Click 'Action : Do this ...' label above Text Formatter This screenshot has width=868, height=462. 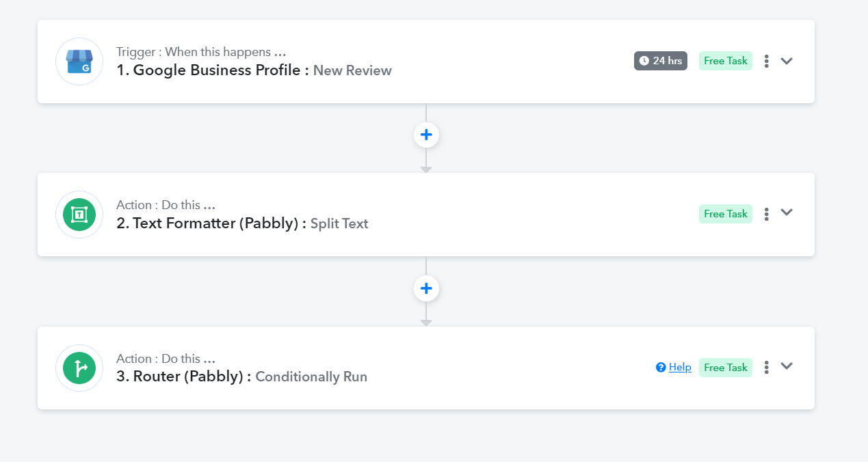pos(166,205)
